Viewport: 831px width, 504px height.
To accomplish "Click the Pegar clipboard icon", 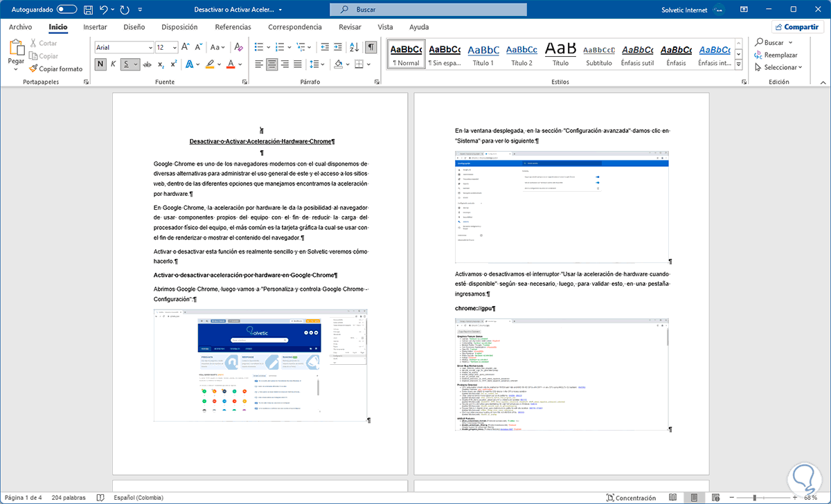I will 16,48.
